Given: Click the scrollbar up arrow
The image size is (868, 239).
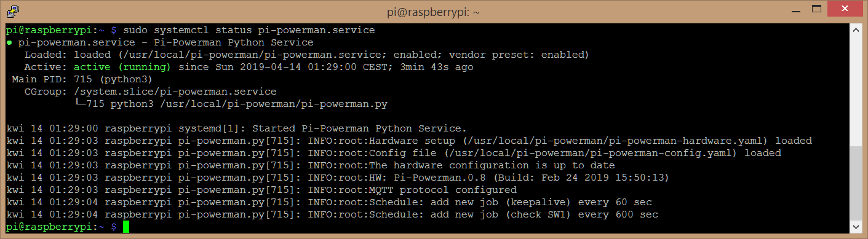Looking at the screenshot, I should [855, 29].
